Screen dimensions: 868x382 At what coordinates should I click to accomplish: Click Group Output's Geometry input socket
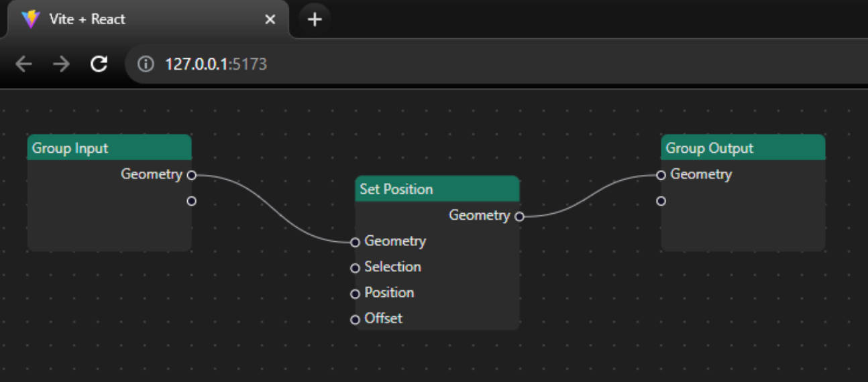(661, 175)
